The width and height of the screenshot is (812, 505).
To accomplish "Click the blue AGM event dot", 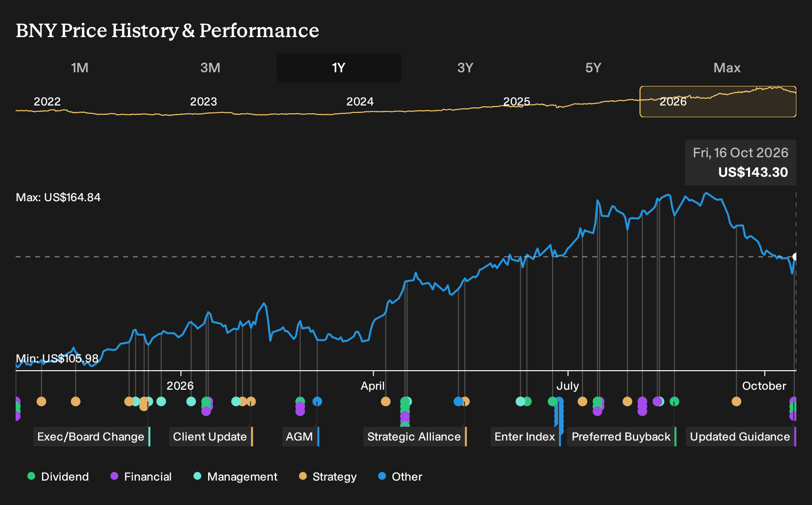I will [317, 401].
